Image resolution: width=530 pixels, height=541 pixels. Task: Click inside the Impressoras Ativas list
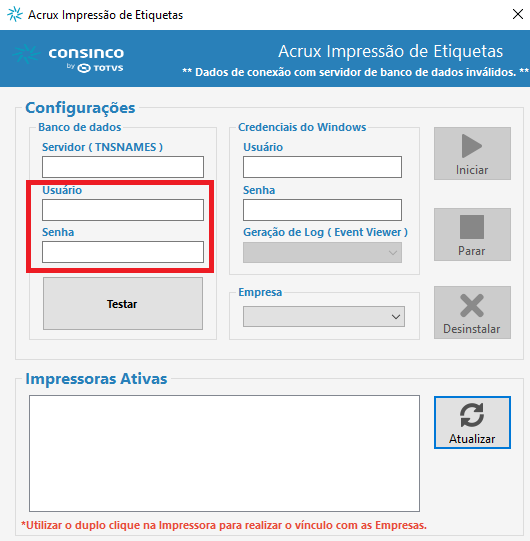pos(224,453)
